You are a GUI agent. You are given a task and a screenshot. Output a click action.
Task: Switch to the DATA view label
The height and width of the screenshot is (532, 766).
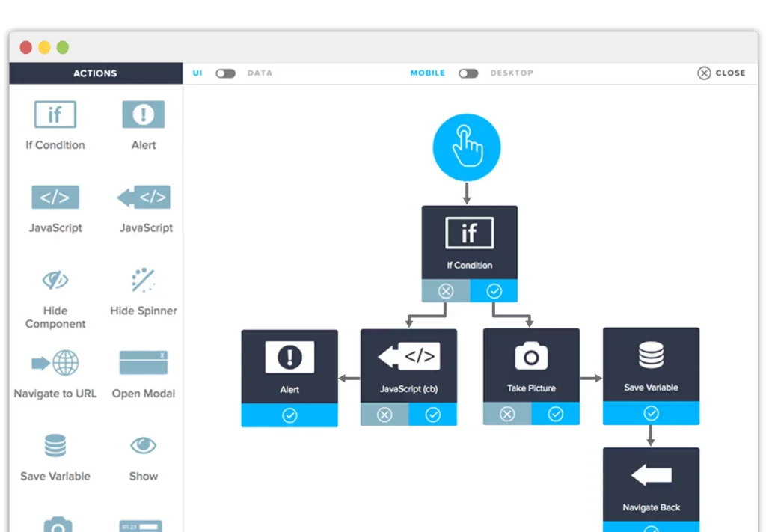[x=260, y=73]
